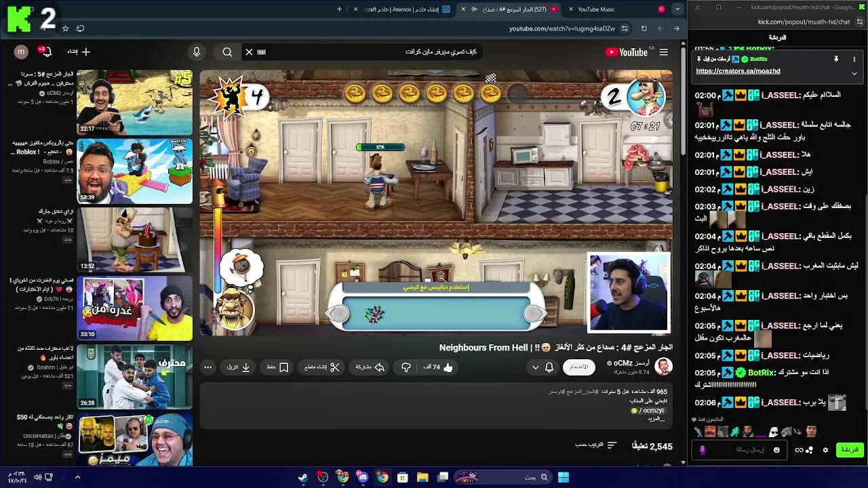Click the YouTube search magnifier button

click(227, 52)
